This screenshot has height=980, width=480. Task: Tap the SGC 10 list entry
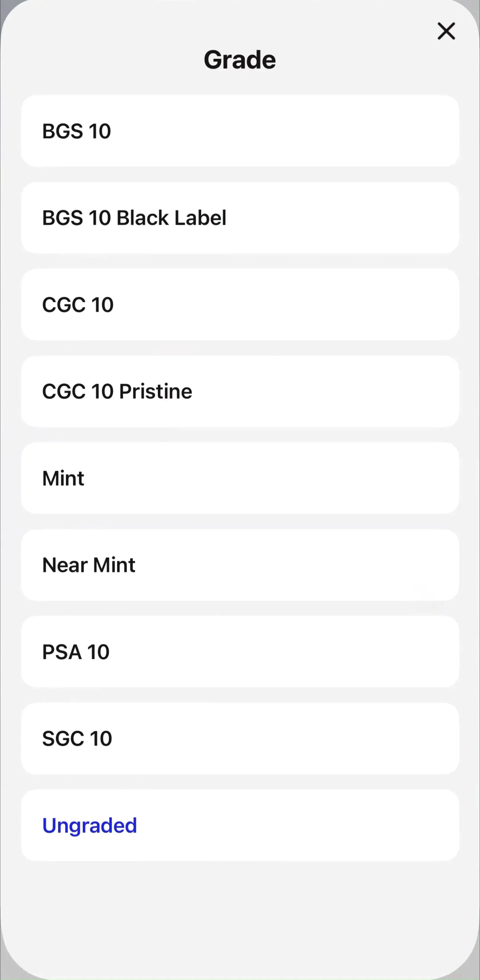(x=240, y=738)
